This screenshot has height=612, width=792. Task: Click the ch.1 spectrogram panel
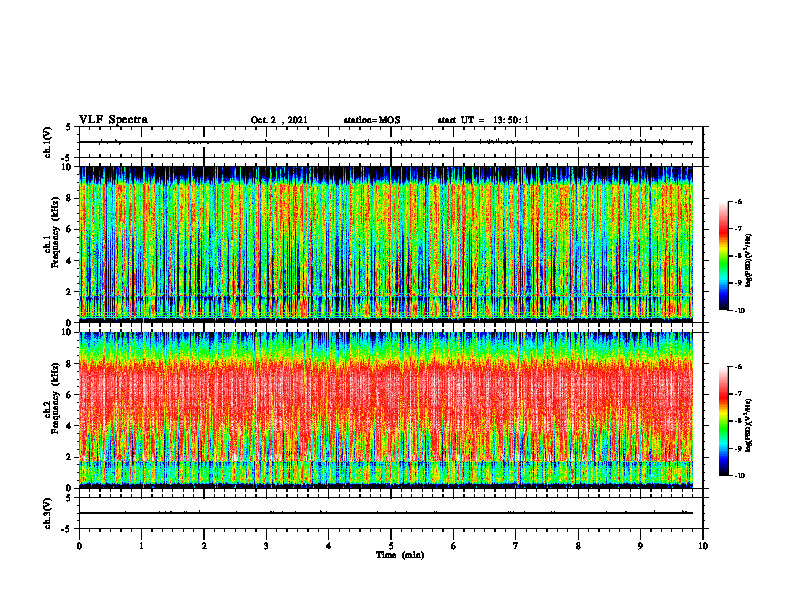[386, 244]
